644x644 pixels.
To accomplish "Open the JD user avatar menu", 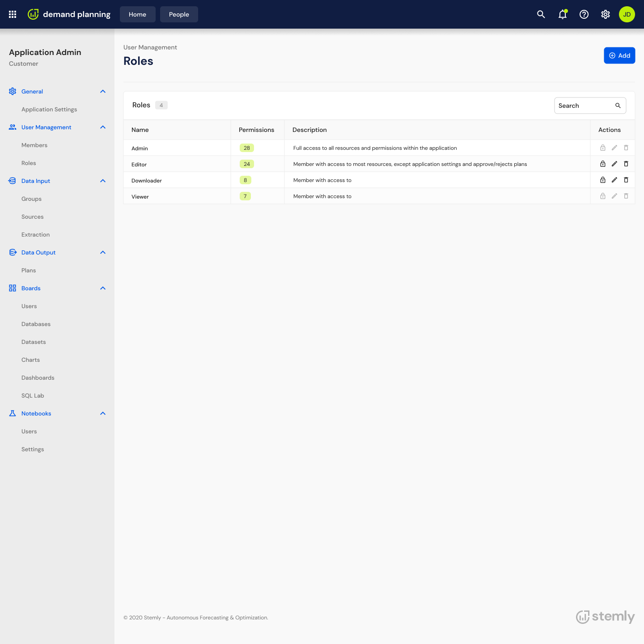I will click(627, 14).
